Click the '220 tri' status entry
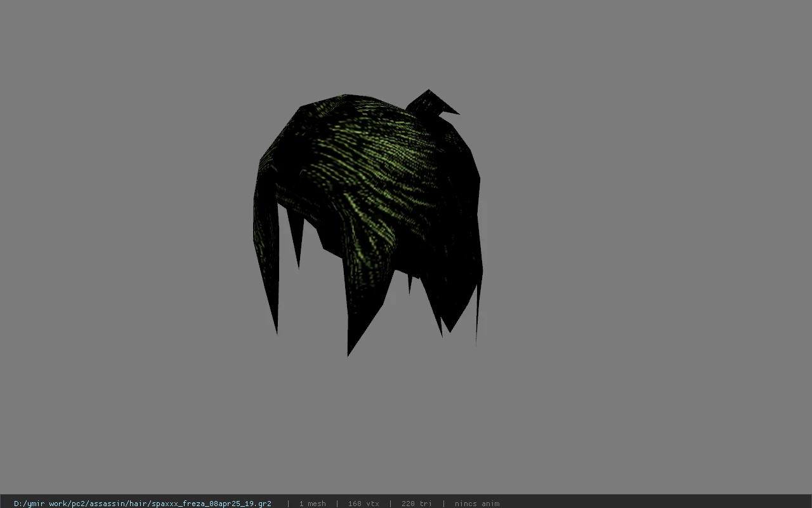Viewport: 812px width, 508px height. coord(417,504)
